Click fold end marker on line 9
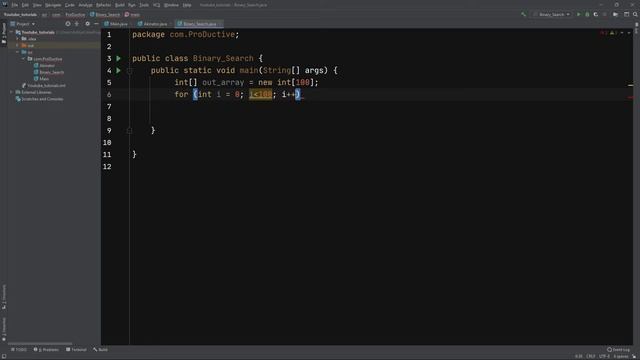Viewport: 640px width, 360px height. click(x=129, y=131)
